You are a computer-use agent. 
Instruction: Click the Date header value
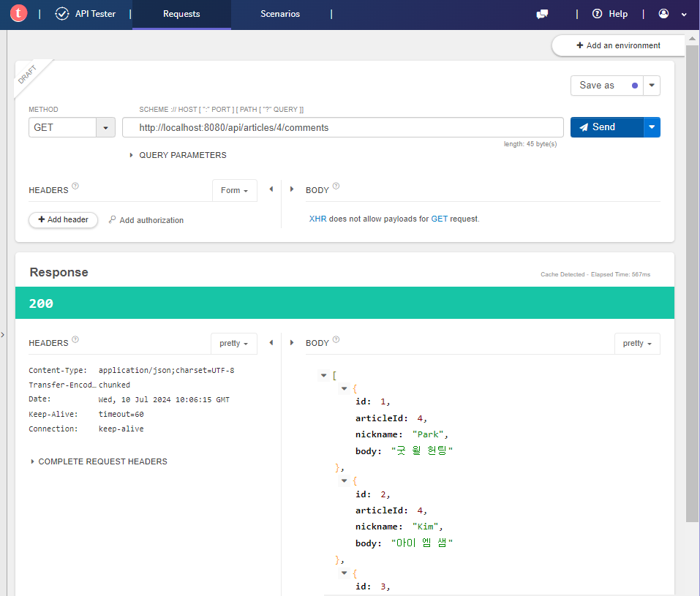(164, 399)
